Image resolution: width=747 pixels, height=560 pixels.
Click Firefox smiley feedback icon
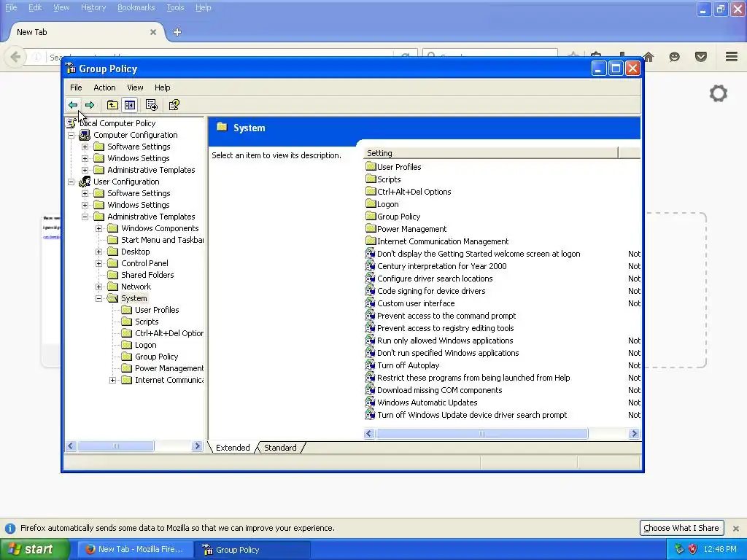pyautogui.click(x=674, y=57)
